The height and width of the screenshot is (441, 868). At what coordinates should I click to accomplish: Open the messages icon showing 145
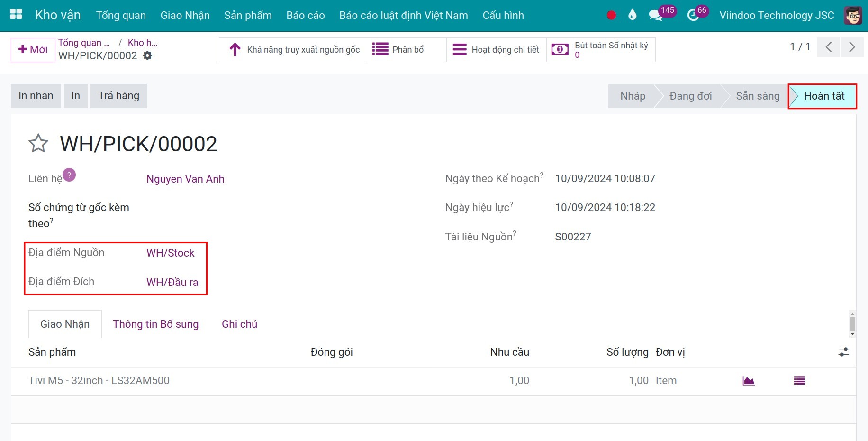[661, 14]
